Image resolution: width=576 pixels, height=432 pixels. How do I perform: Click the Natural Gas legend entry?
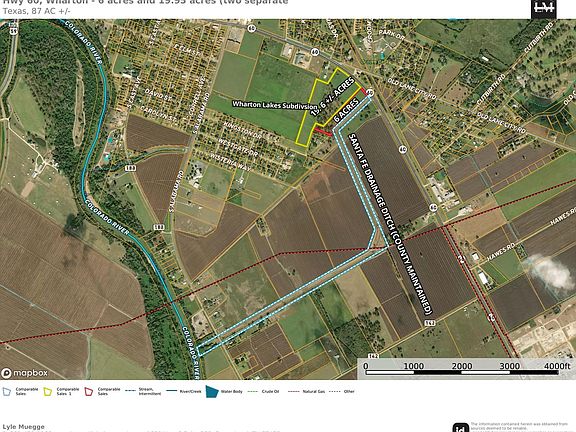click(x=306, y=392)
